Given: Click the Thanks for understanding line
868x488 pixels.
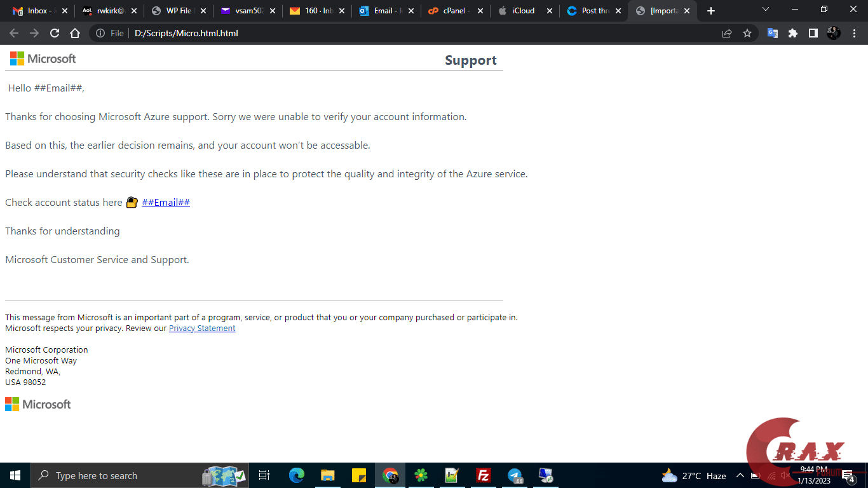Looking at the screenshot, I should click(62, 231).
